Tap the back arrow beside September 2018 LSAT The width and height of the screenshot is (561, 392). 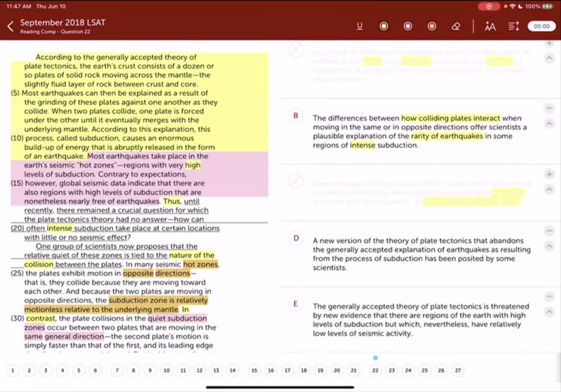(x=10, y=27)
